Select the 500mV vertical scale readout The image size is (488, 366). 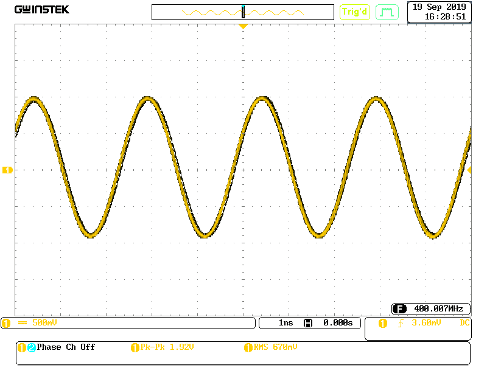[x=45, y=323]
